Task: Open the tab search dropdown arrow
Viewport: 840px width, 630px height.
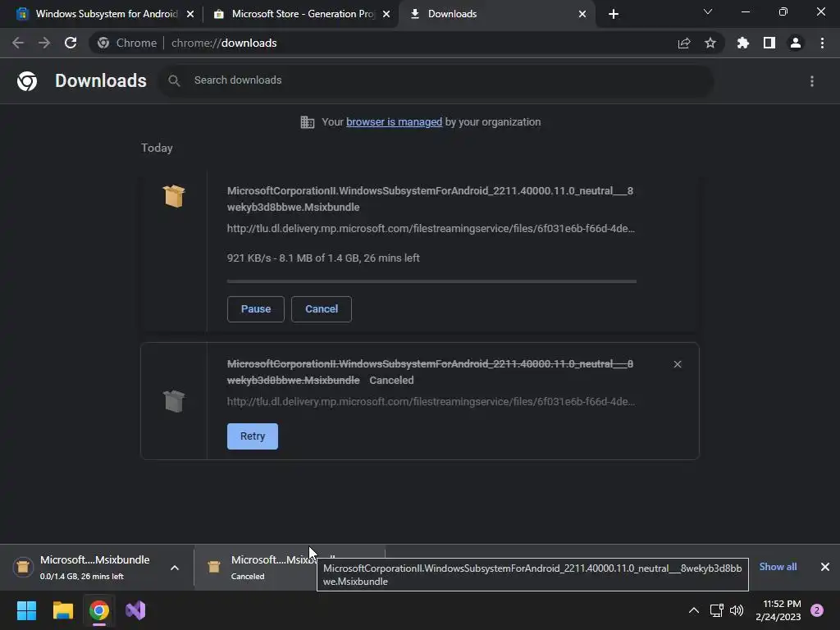Action: pyautogui.click(x=708, y=11)
